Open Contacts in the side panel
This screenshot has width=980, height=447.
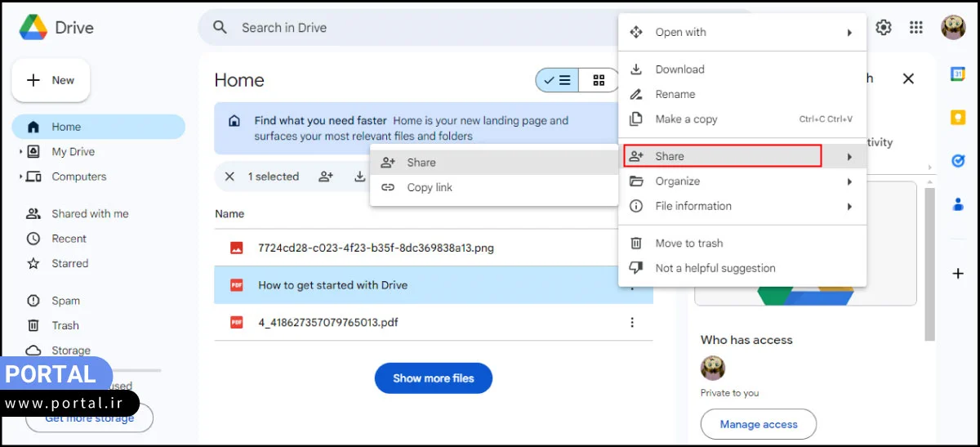958,204
